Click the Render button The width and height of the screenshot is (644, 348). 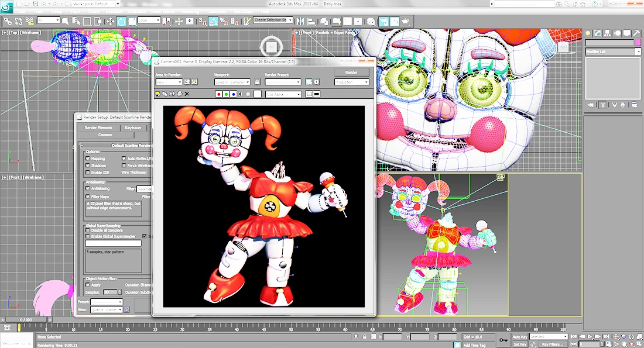(351, 72)
